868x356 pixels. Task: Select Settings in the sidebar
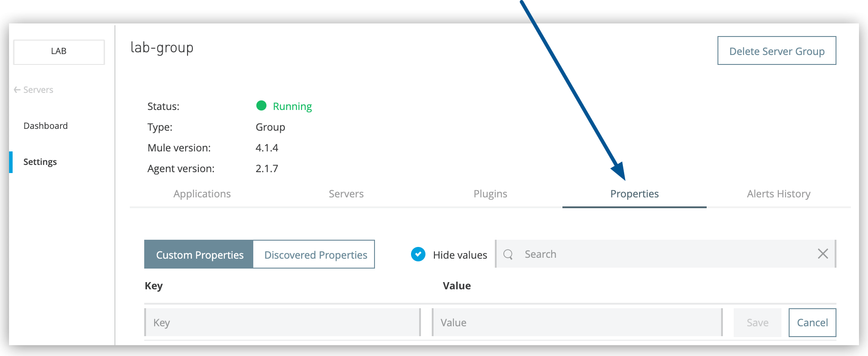coord(40,161)
